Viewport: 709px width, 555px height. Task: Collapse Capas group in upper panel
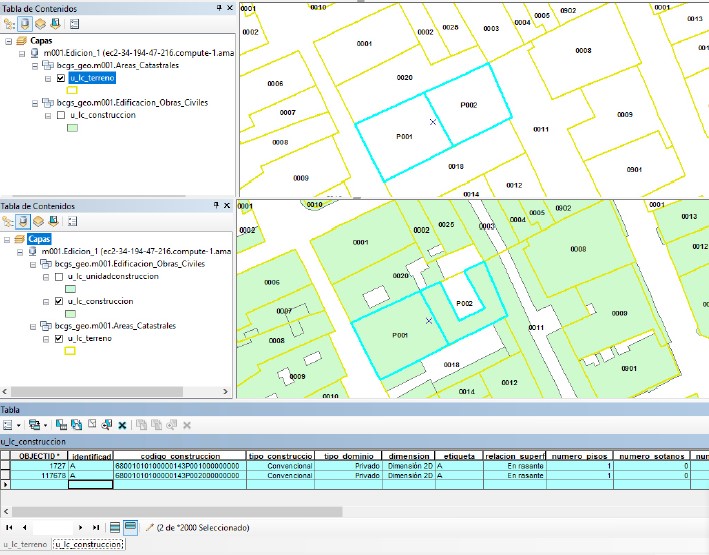coord(9,41)
